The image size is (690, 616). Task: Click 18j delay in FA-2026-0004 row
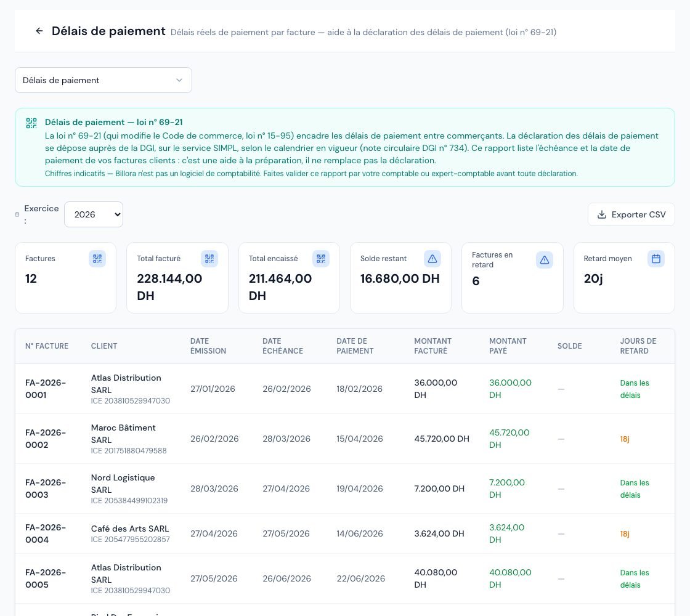625,533
